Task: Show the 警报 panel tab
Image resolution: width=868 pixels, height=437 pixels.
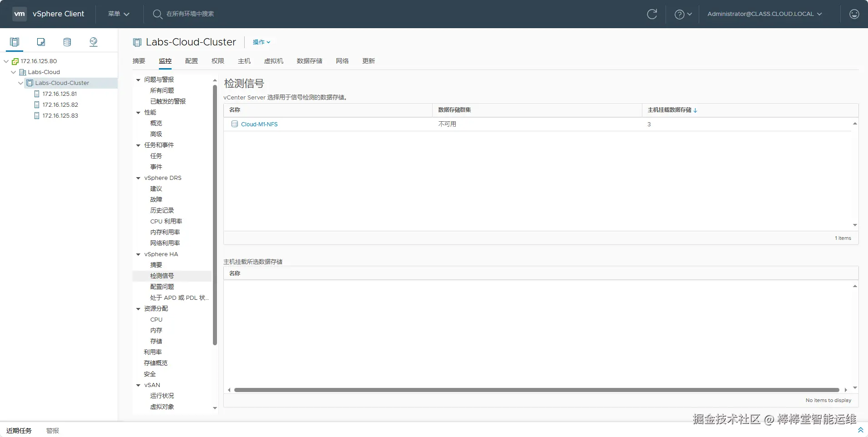Action: point(53,431)
